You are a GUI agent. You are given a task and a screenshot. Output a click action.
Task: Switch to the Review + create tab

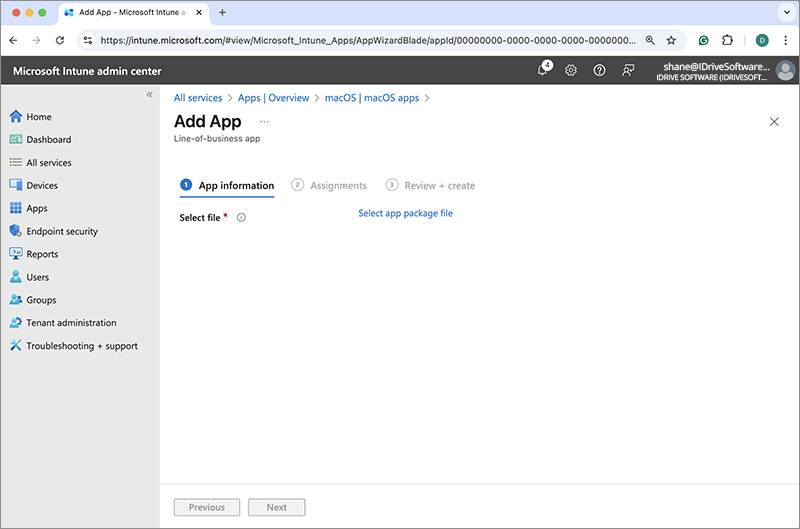(x=439, y=185)
